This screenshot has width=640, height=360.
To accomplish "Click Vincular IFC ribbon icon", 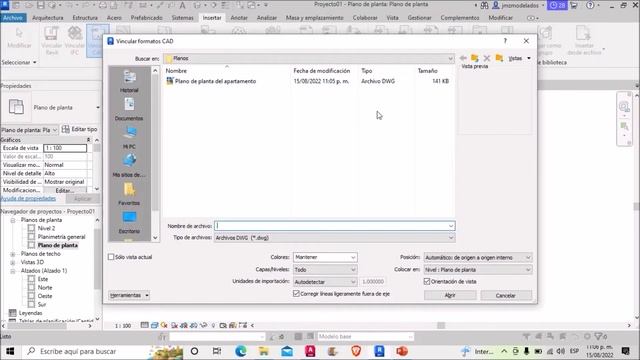I will 75,40.
